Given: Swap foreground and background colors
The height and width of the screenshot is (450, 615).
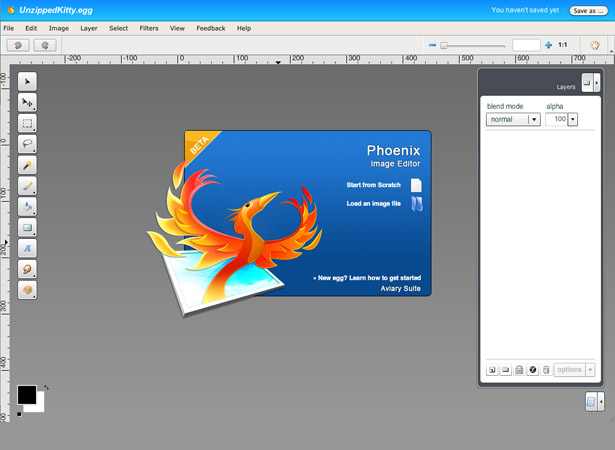Looking at the screenshot, I should [x=46, y=388].
